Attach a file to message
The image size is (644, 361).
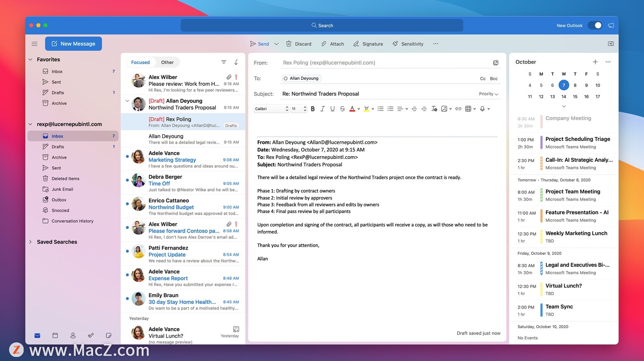pos(333,44)
